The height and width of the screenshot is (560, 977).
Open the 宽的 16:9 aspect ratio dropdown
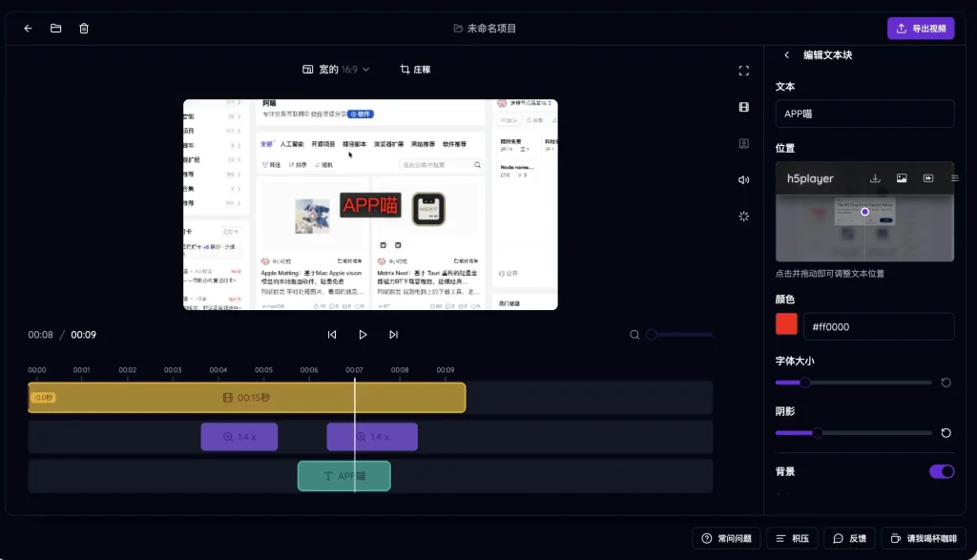tap(336, 70)
